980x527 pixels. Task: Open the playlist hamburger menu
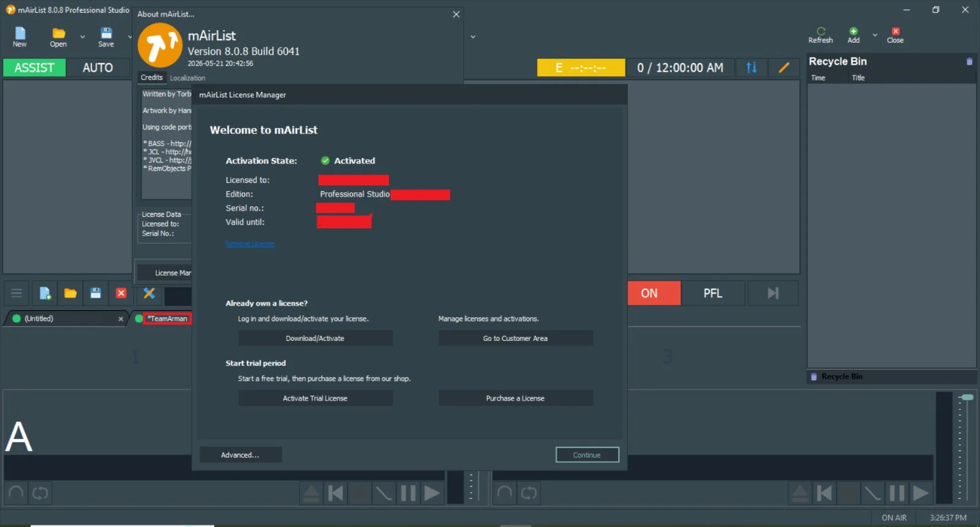(x=17, y=293)
